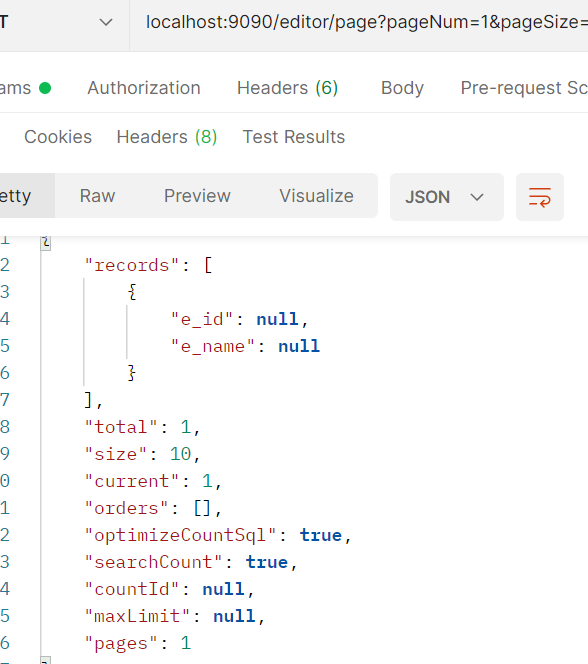Collapse the root object fold marker
The width and height of the screenshot is (588, 664).
click(x=46, y=242)
